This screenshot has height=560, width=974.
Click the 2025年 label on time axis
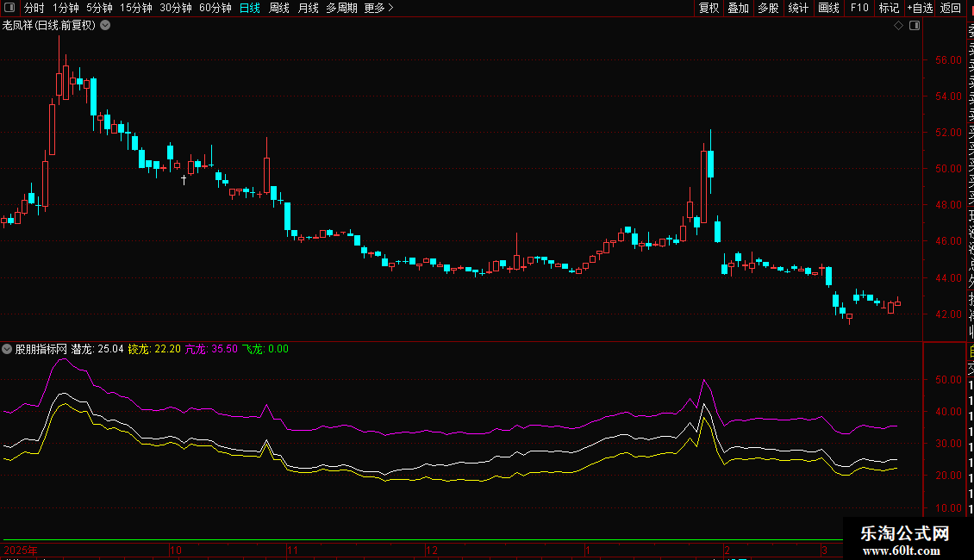[21, 550]
